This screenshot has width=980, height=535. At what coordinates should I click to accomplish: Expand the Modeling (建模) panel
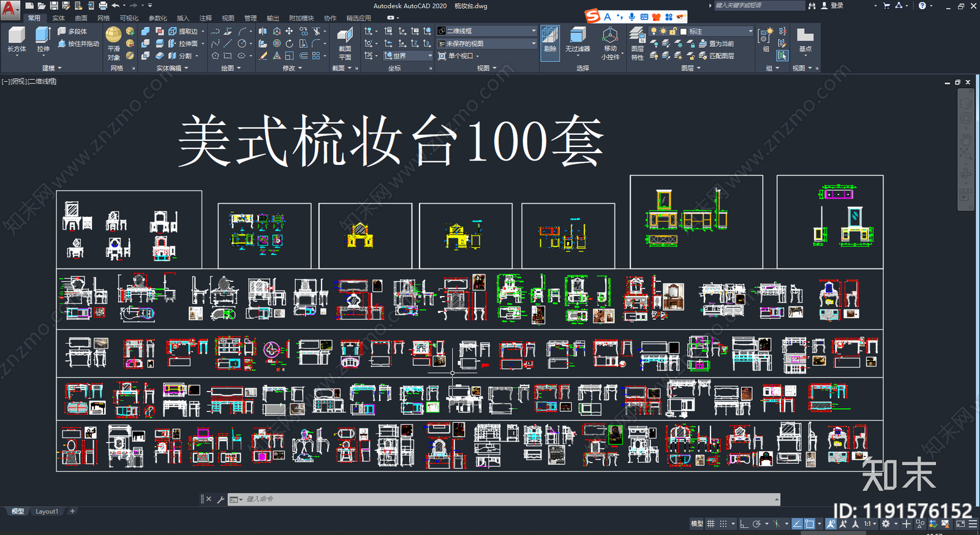coord(51,68)
